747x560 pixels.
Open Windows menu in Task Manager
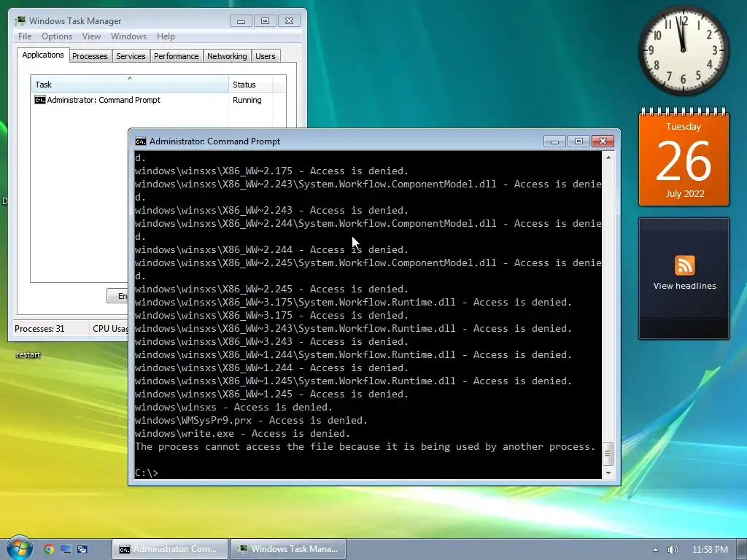tap(128, 36)
